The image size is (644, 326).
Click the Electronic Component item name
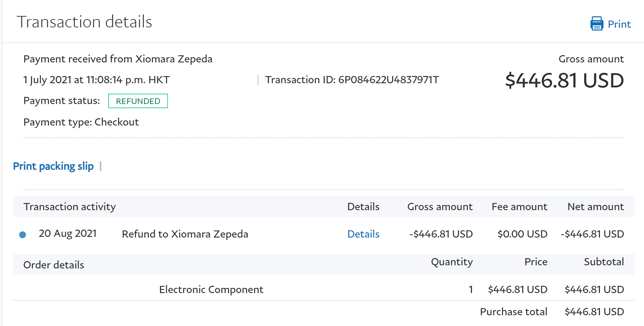tap(211, 290)
